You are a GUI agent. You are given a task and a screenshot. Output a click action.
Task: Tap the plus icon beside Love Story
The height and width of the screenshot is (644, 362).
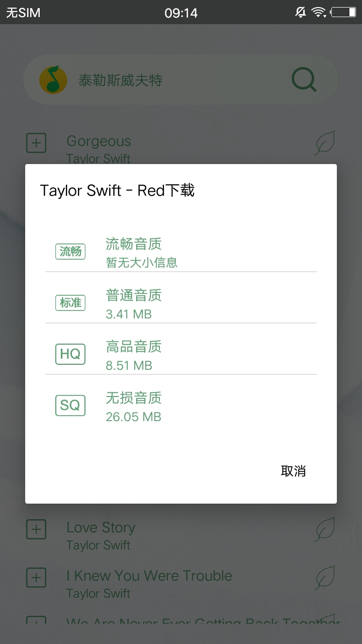tap(36, 529)
